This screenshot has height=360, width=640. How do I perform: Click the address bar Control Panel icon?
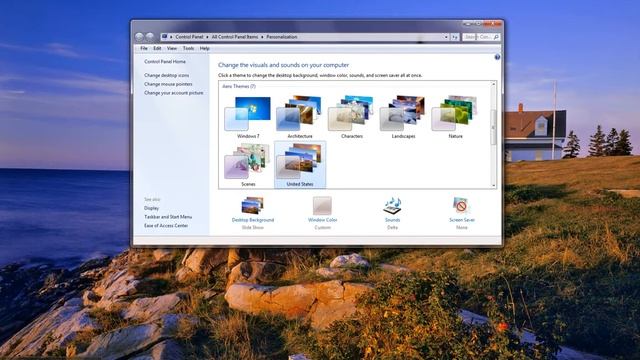(x=164, y=37)
